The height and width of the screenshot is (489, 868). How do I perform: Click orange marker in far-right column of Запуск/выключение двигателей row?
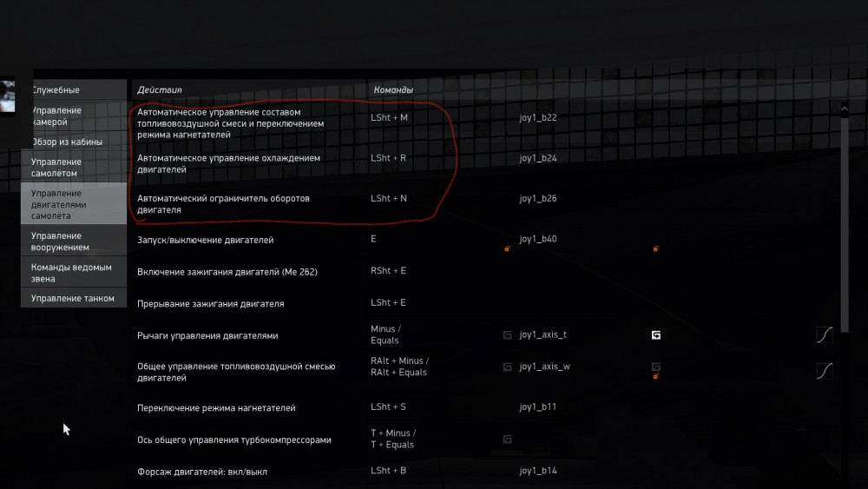[x=655, y=249]
